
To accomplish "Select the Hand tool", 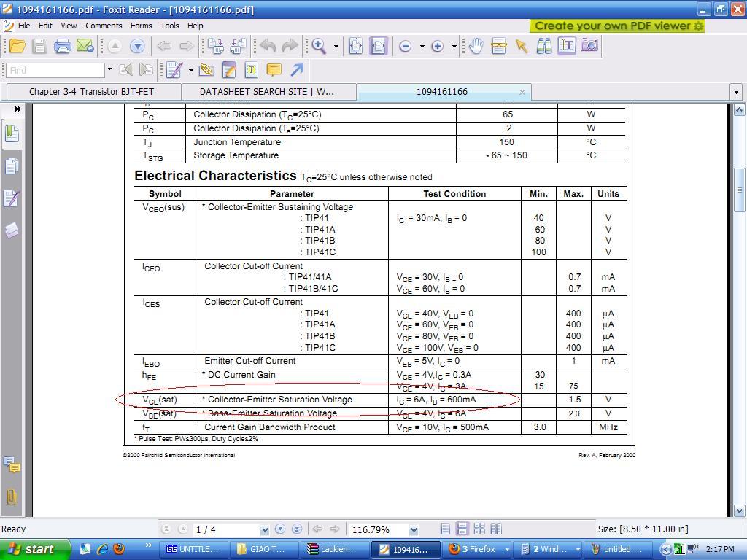I will coord(476,46).
